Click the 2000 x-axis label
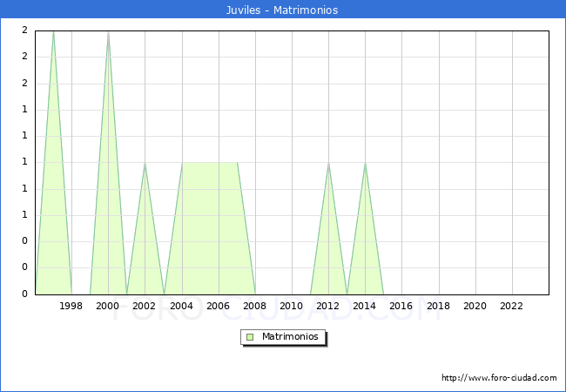The height and width of the screenshot is (392, 566). (x=108, y=306)
